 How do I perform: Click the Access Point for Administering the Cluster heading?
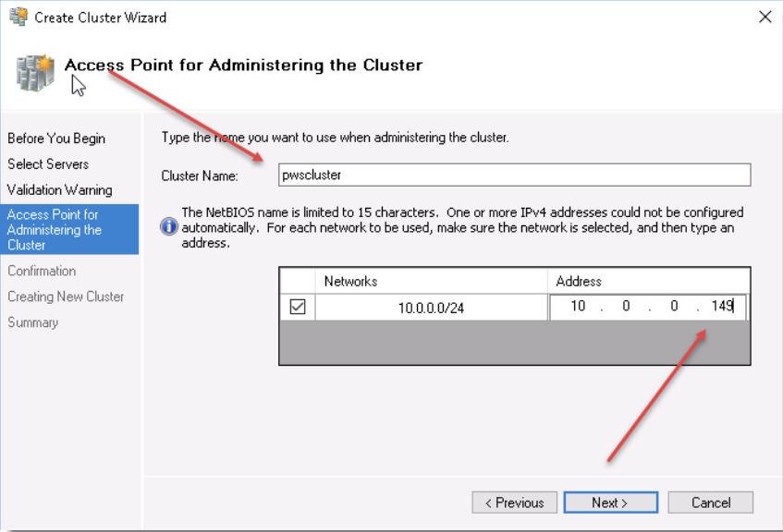coord(243,65)
